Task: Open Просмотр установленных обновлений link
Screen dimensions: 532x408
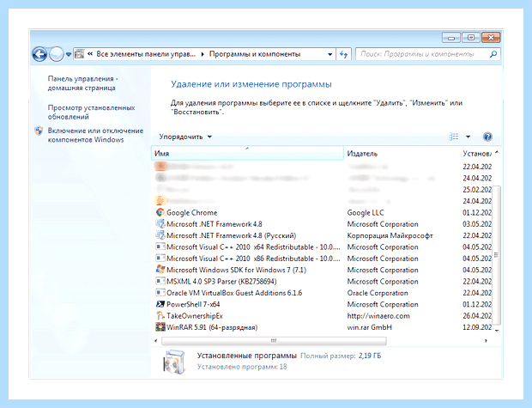Action: tap(91, 113)
